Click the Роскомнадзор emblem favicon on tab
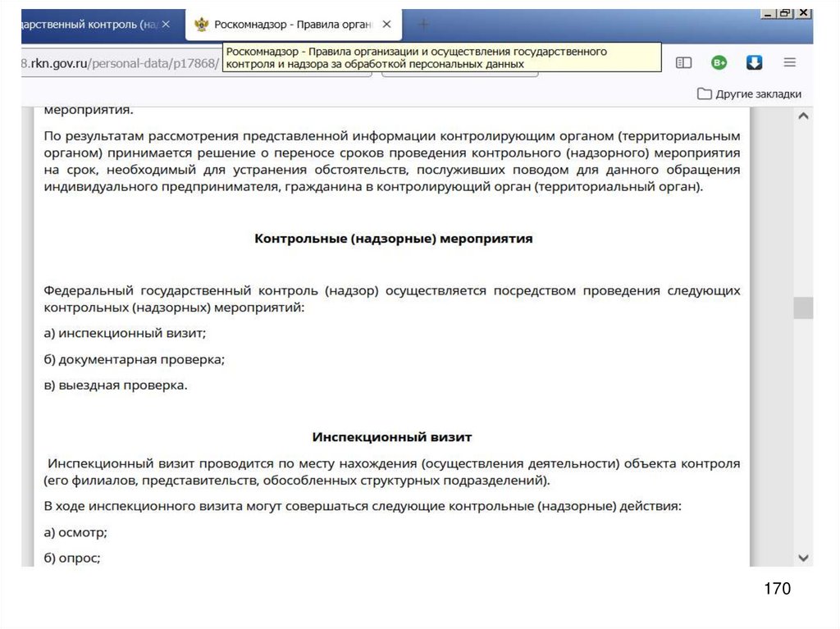This screenshot has height=629, width=840. pos(202,25)
